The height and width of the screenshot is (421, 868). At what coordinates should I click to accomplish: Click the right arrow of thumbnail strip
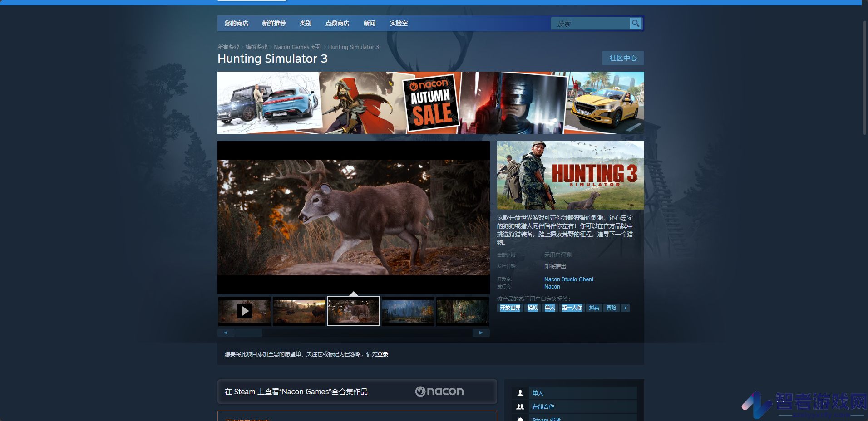coord(481,333)
